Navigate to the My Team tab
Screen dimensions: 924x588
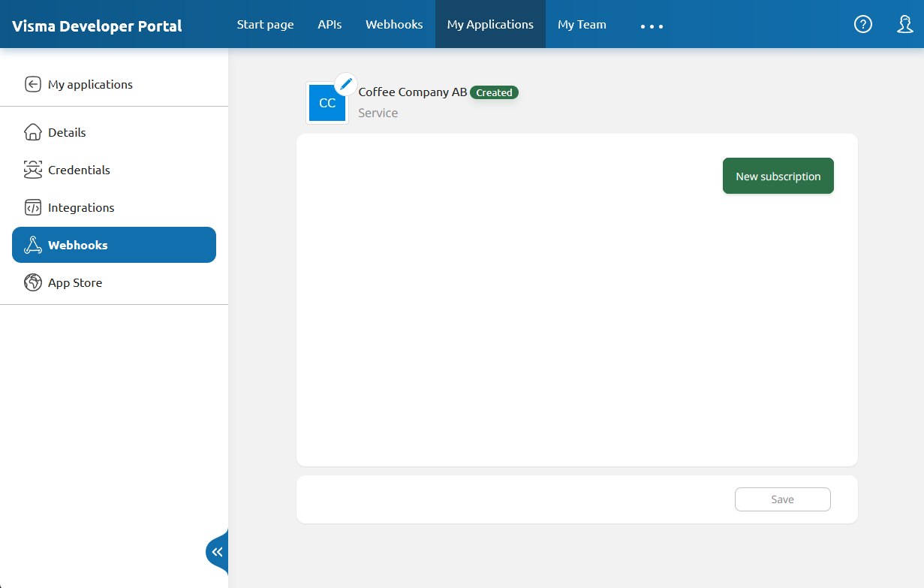point(582,24)
